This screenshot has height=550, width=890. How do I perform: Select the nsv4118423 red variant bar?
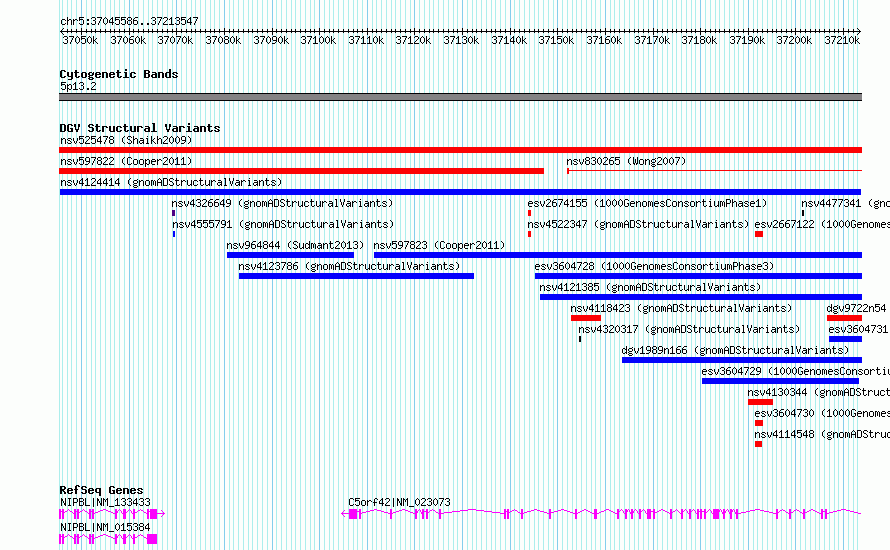(x=586, y=318)
